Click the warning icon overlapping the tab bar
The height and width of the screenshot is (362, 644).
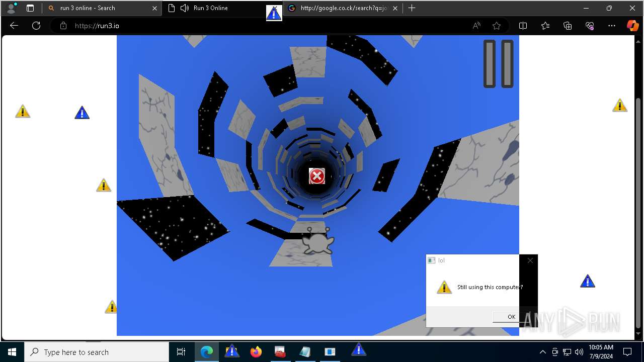point(274,13)
